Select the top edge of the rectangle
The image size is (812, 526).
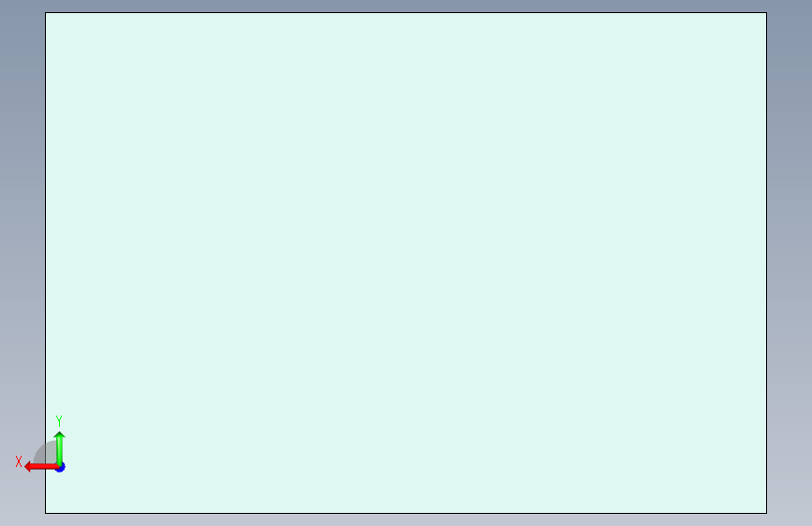[406, 13]
